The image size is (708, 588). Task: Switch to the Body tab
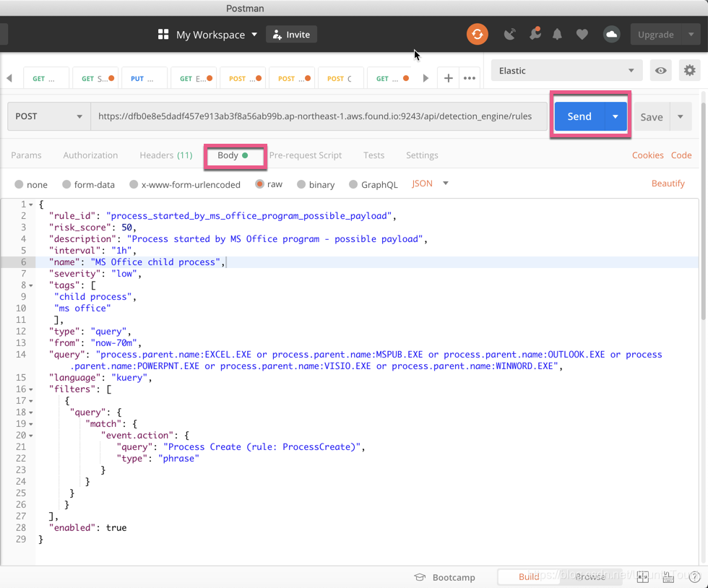pos(233,155)
